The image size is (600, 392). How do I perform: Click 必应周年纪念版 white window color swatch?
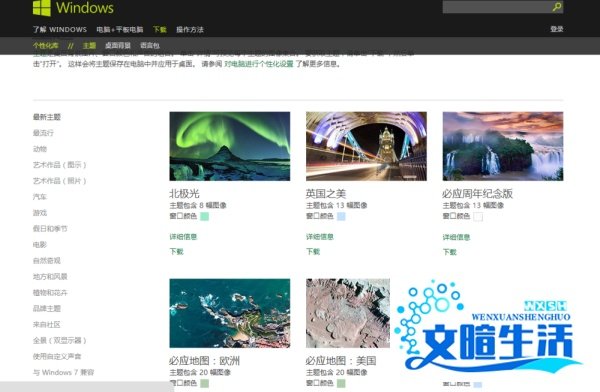click(478, 217)
